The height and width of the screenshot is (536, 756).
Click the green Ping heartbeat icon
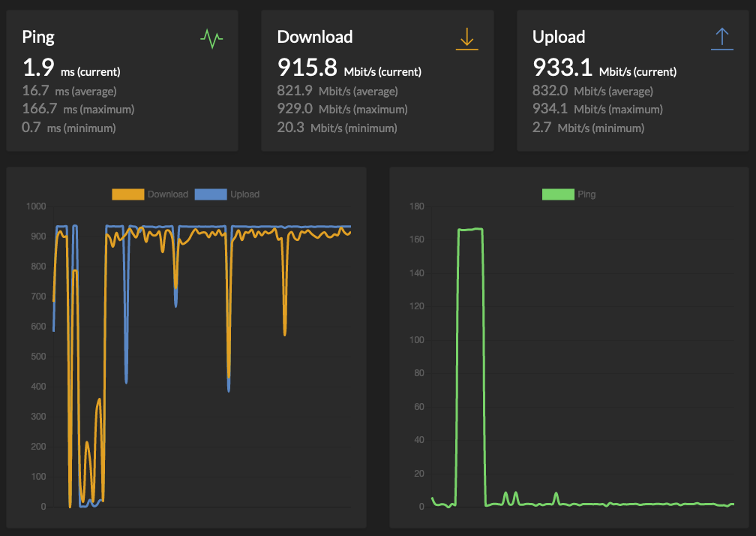point(211,38)
